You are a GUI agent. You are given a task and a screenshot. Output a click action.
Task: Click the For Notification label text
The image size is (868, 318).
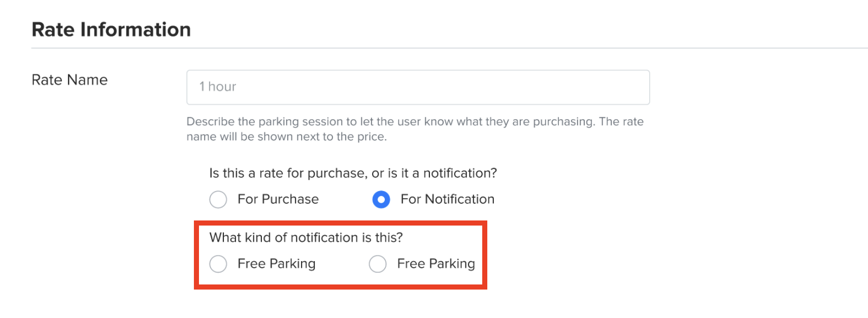[448, 199]
